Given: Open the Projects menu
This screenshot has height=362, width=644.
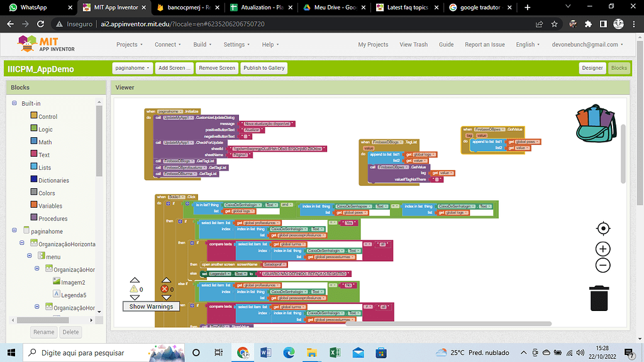Looking at the screenshot, I should [x=130, y=45].
